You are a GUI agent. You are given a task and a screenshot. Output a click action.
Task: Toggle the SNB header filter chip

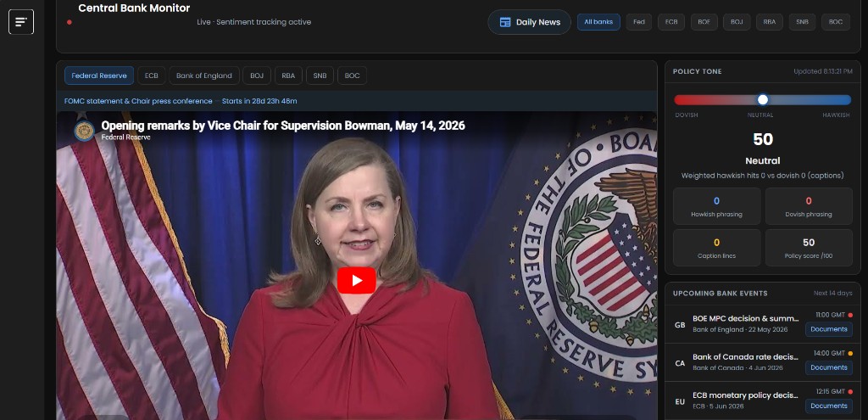802,22
